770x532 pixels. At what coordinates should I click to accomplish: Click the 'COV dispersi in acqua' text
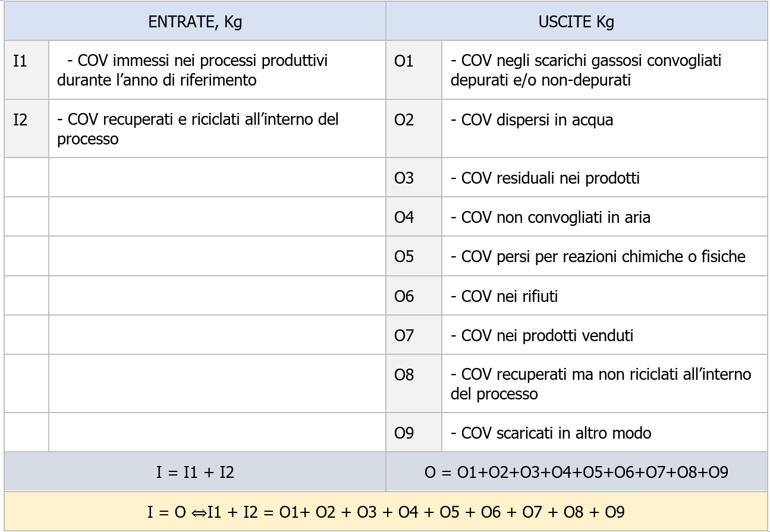pyautogui.click(x=532, y=121)
